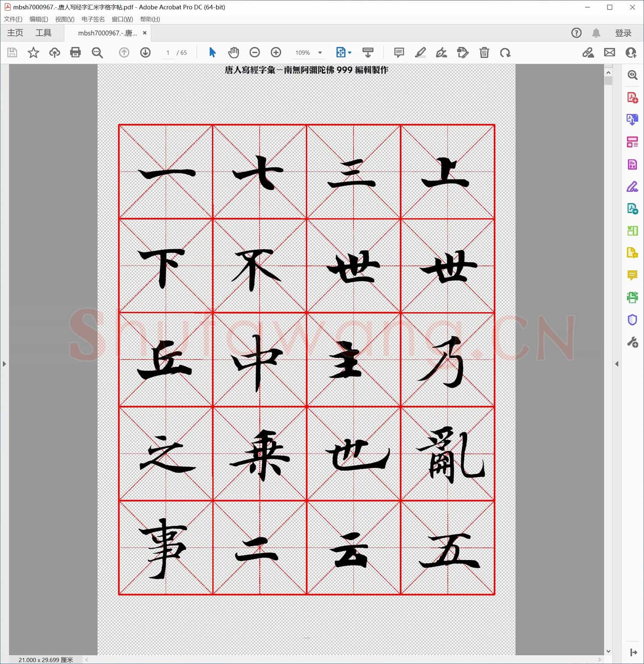
Task: Open the Organize Pages tool
Action: (x=632, y=142)
